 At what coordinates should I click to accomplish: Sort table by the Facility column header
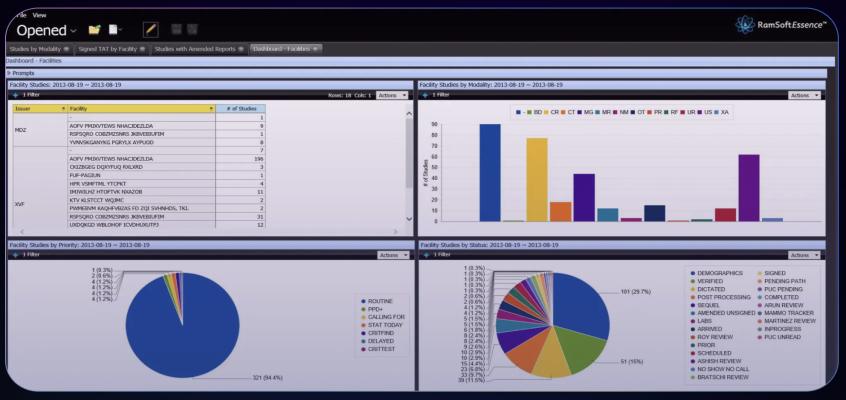coord(140,108)
